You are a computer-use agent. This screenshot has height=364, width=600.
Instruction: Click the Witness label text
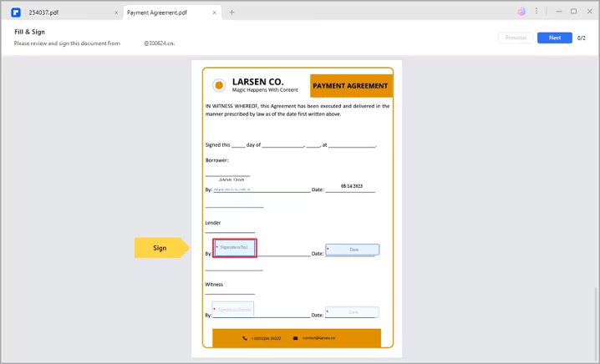point(214,285)
